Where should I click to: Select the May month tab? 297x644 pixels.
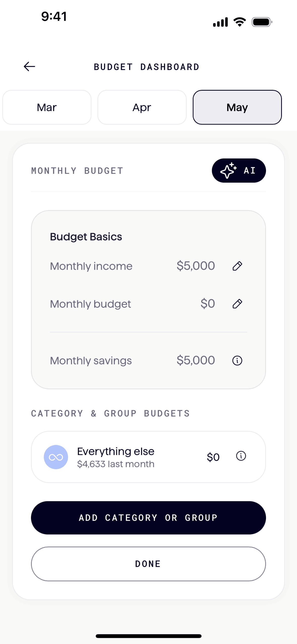237,107
